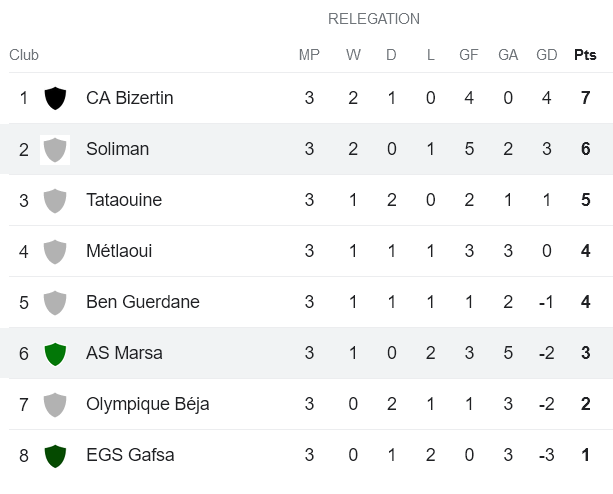Select EGS Gafsa team name
This screenshot has width=613, height=494.
pos(130,455)
